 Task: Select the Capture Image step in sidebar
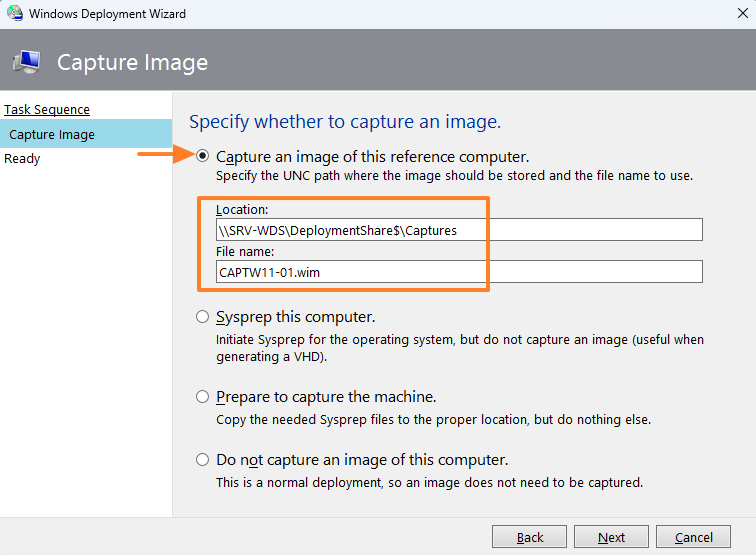click(x=52, y=134)
